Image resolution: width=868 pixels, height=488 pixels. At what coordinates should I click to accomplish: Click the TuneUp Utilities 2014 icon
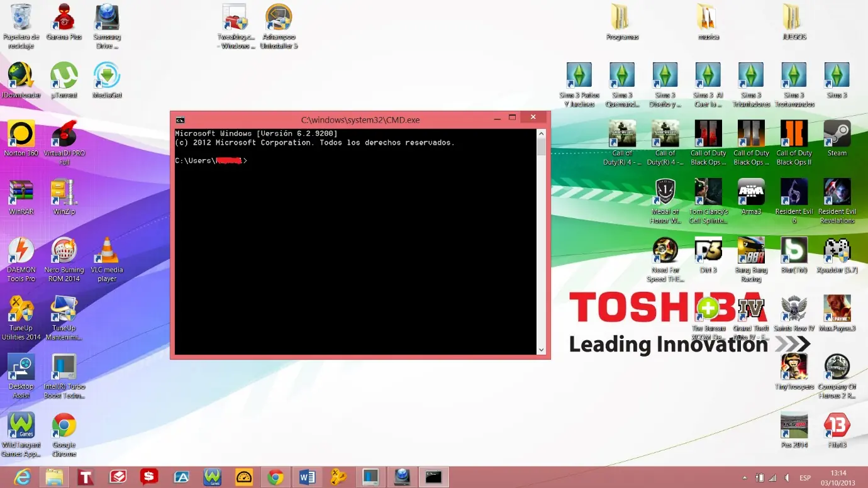coord(21,318)
